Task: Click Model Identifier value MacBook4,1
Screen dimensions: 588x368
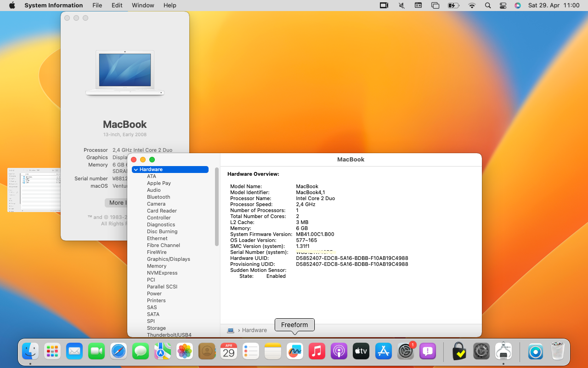Action: pyautogui.click(x=311, y=193)
